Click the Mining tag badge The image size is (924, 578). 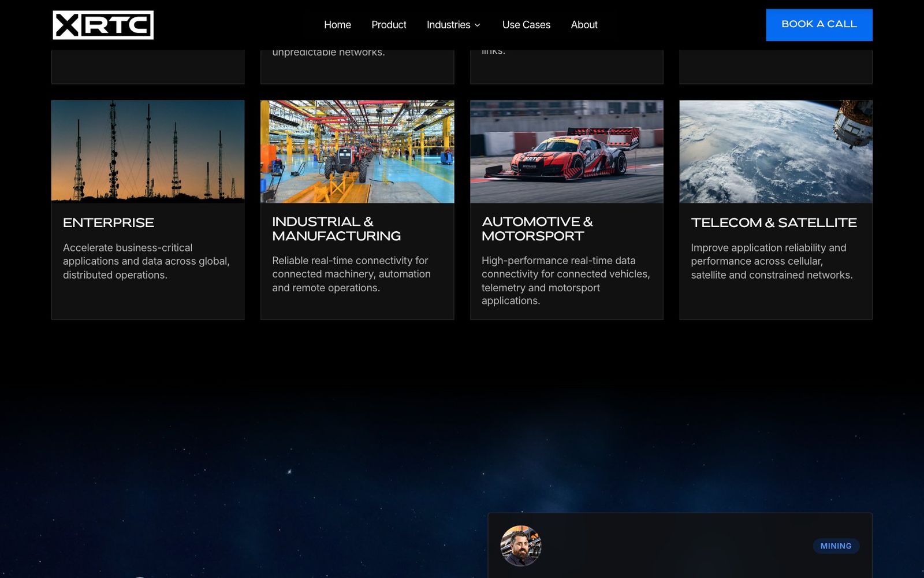(x=836, y=546)
